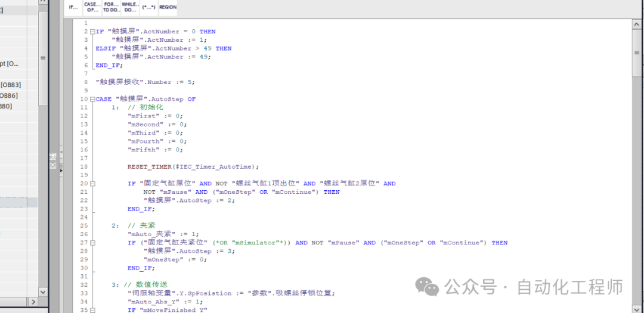Click code line '"mAuto_夹紧" := 1;'
This screenshot has height=313, width=644.
[x=163, y=234]
